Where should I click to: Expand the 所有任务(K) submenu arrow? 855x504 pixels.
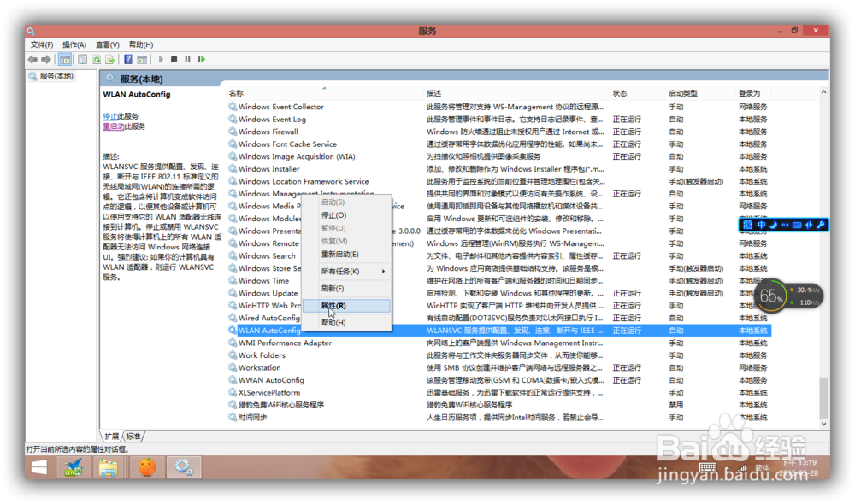pyautogui.click(x=383, y=272)
